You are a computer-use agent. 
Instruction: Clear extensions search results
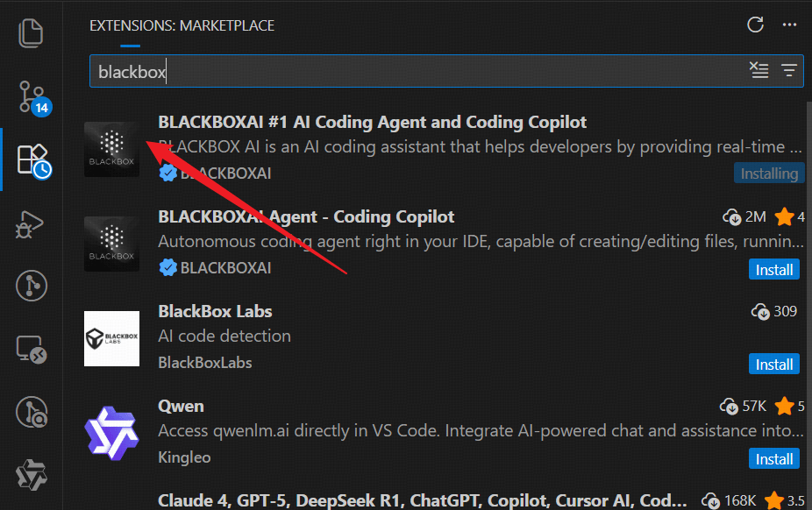(x=759, y=71)
